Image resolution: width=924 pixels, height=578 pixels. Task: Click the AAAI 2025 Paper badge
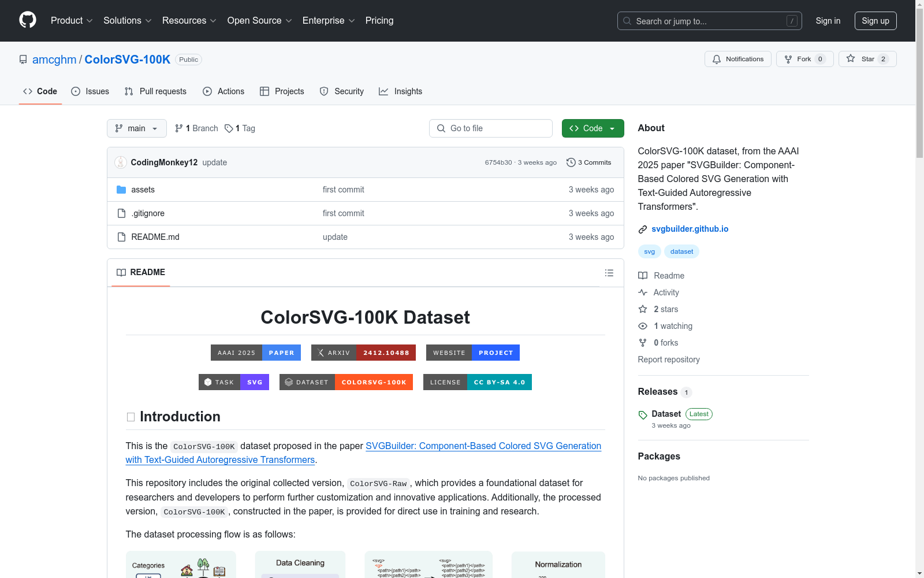click(x=256, y=353)
